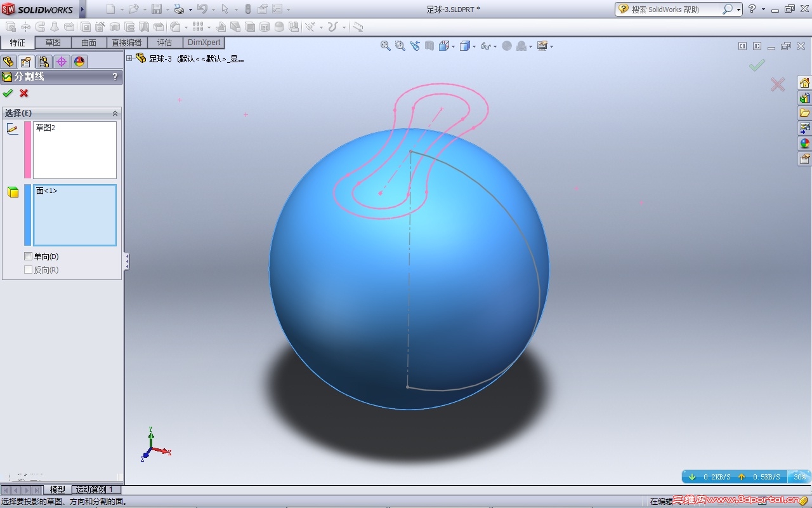
Task: Open the DisplayManager color ball tab
Action: tap(79, 62)
